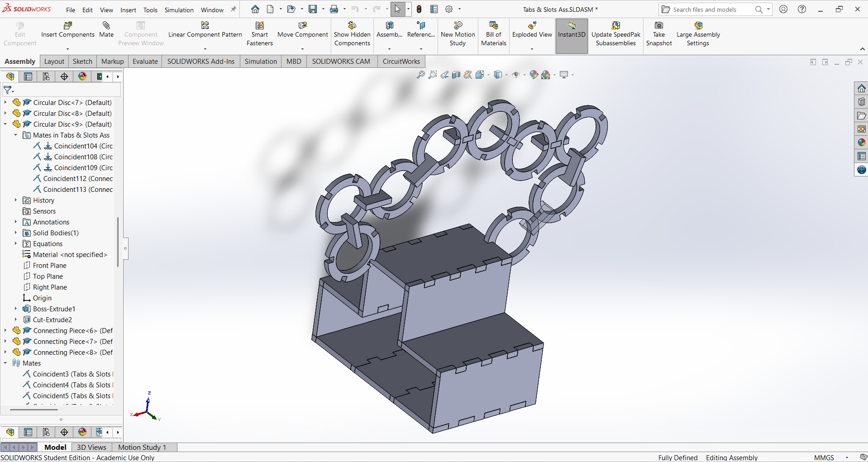Switch to the Evaluate tab
The image size is (868, 462).
(x=145, y=62)
